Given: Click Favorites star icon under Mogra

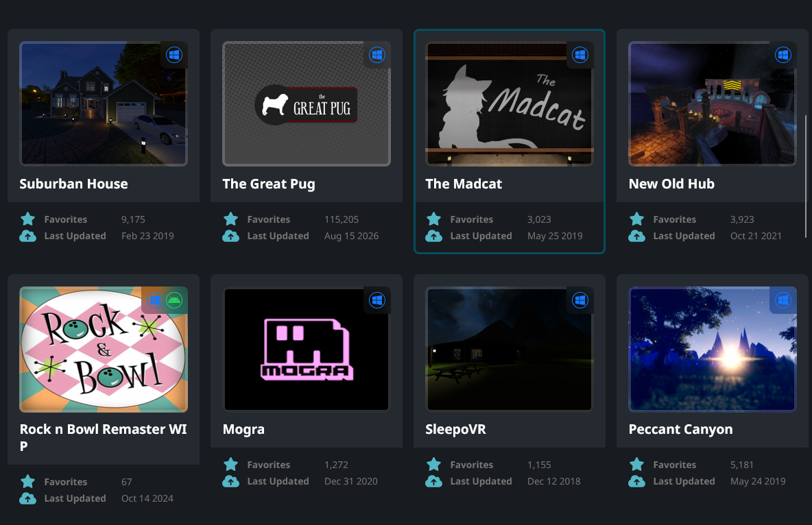Looking at the screenshot, I should click(x=231, y=465).
